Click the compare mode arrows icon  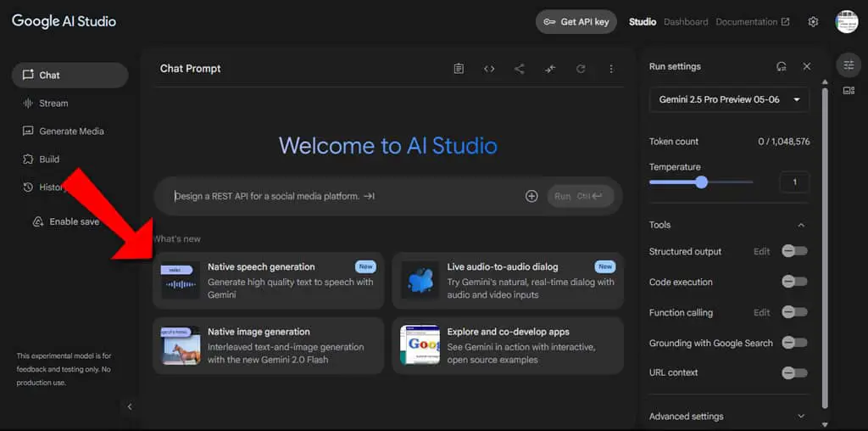tap(549, 69)
